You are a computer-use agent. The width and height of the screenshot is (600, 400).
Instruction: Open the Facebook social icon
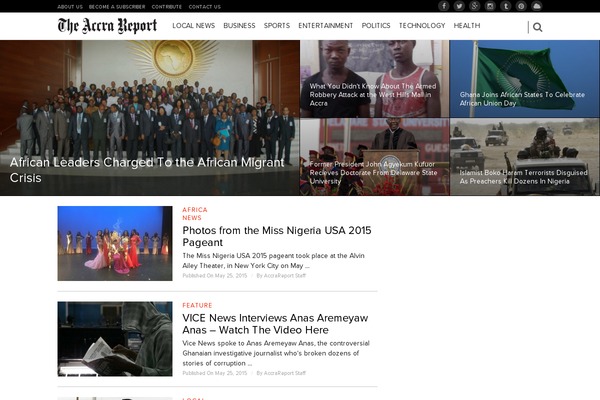click(443, 6)
